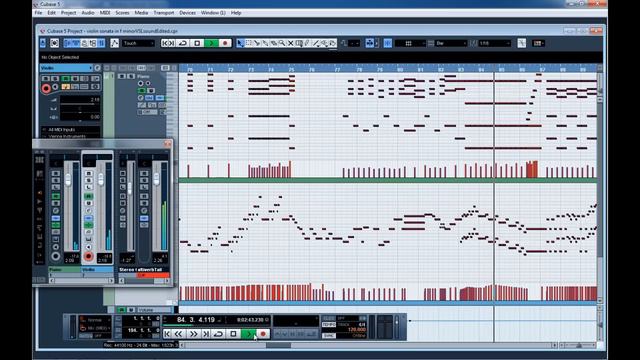Open the Transport menu
Image resolution: width=640 pixels, height=360 pixels.
(164, 13)
